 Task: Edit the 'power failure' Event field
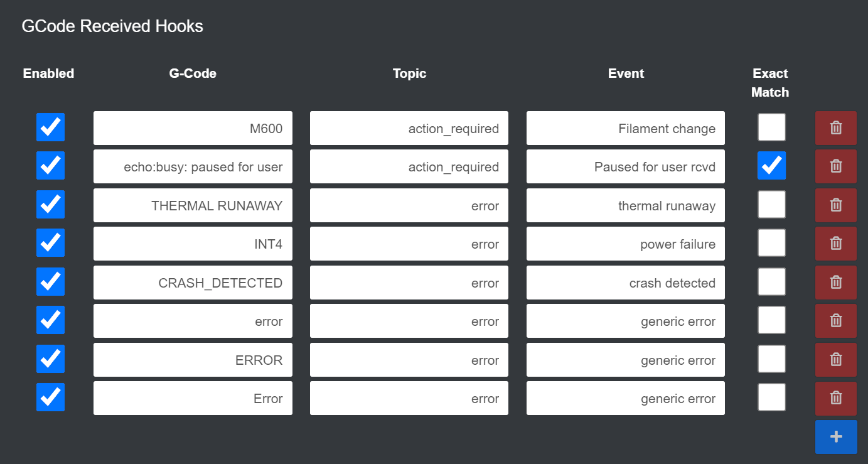626,244
